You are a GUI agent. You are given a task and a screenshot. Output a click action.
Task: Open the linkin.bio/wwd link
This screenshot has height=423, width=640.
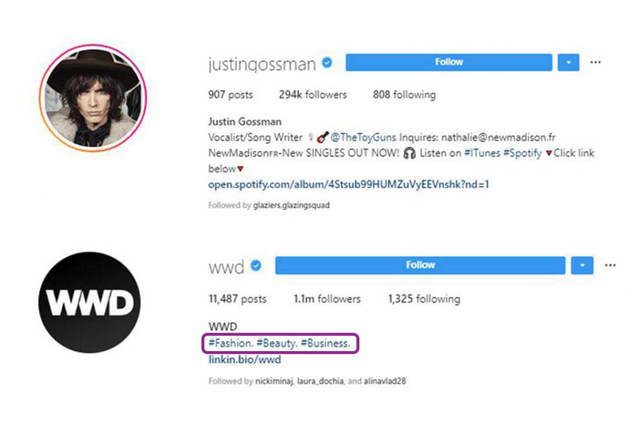click(x=244, y=360)
